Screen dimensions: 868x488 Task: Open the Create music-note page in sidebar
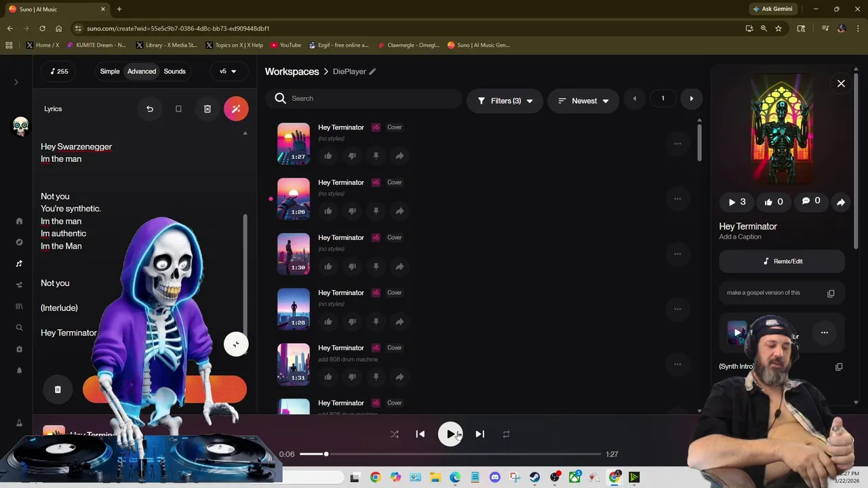tap(19, 264)
